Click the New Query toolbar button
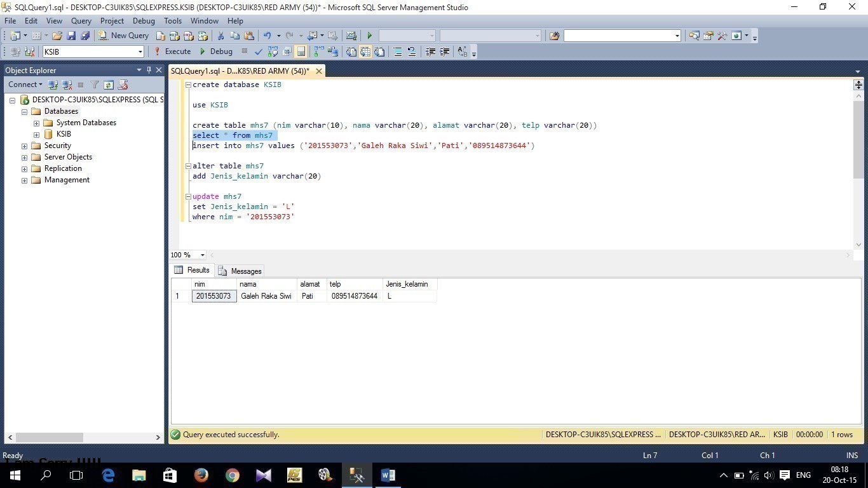868x488 pixels. [x=123, y=36]
